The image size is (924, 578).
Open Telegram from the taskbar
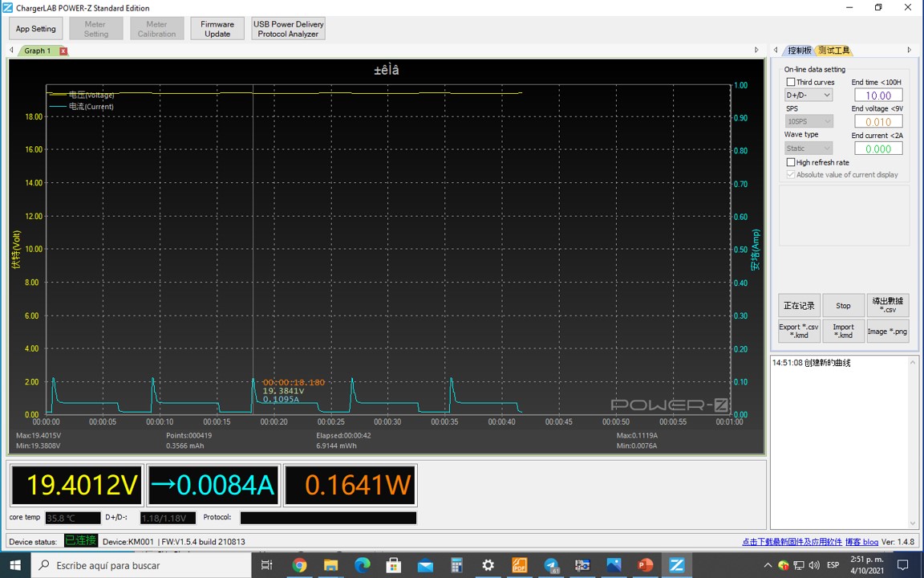[x=551, y=565]
